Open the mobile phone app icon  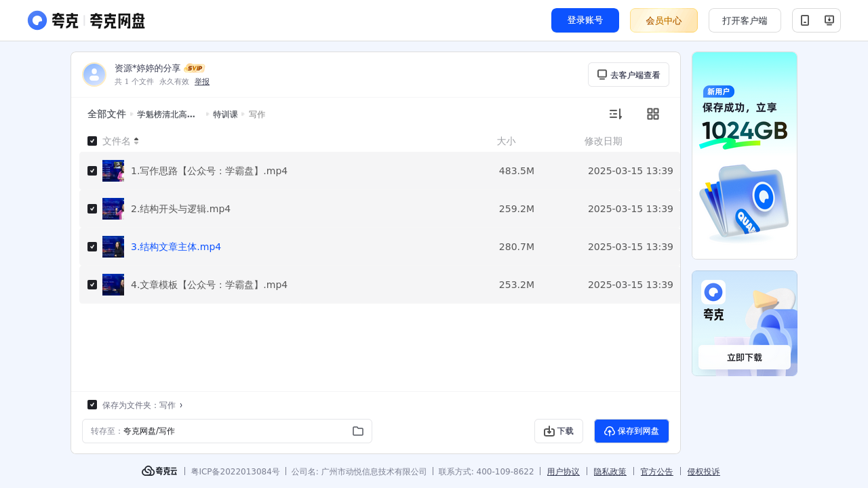805,20
